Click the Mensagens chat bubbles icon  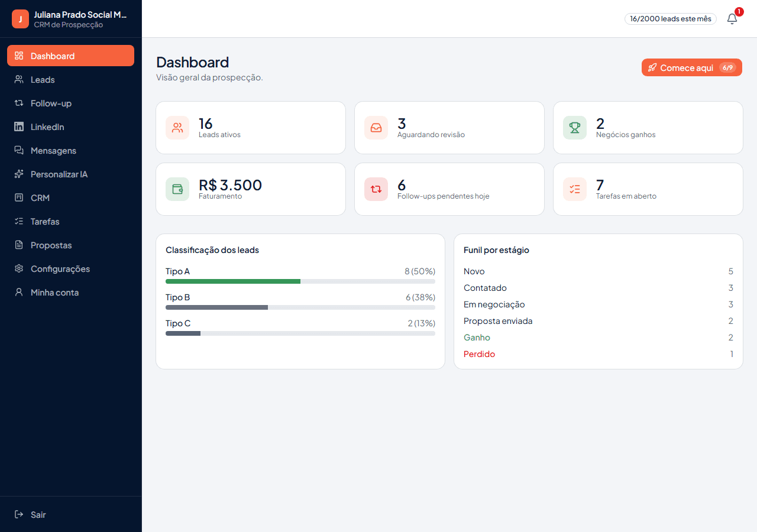19,151
